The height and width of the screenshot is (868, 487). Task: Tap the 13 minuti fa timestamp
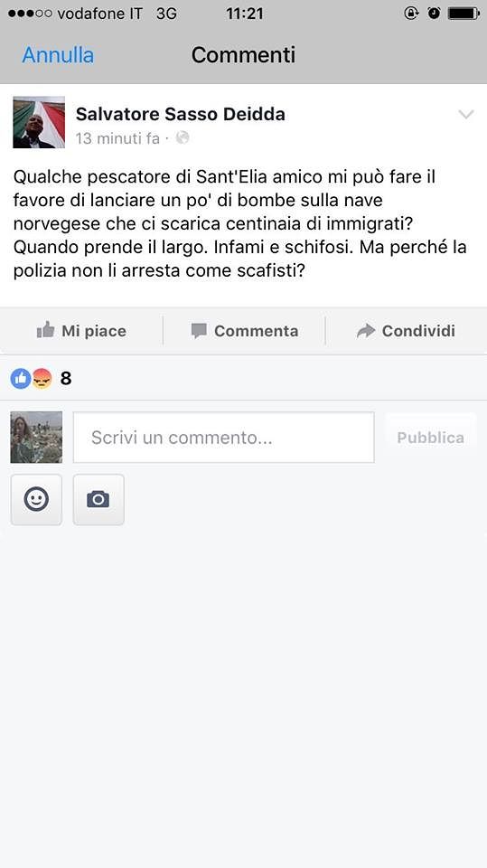[117, 137]
